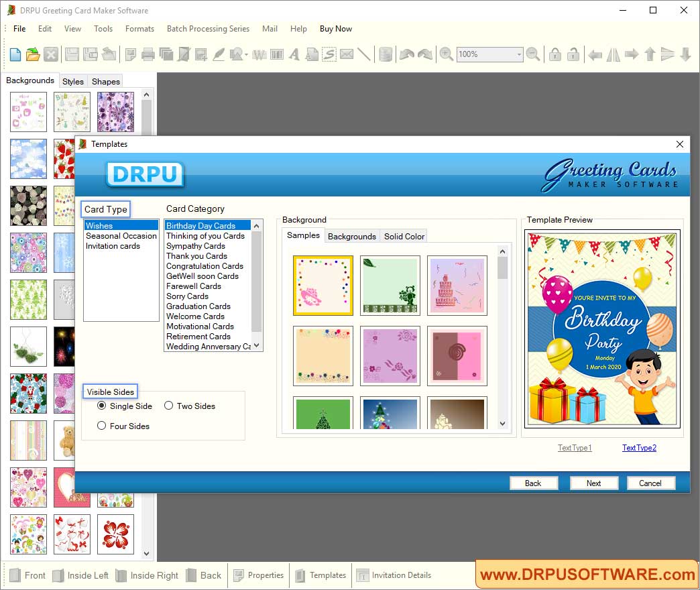Select the Two Sides radio button

[168, 406]
